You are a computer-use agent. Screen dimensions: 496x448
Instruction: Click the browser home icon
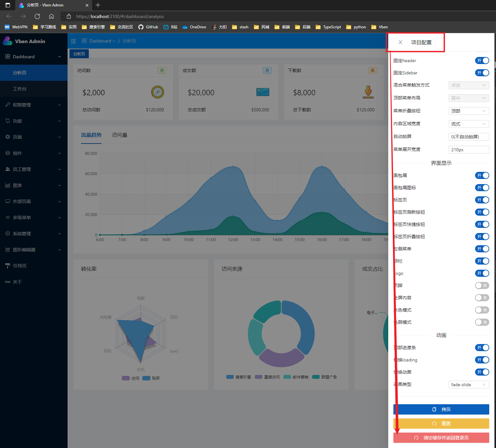tap(51, 16)
